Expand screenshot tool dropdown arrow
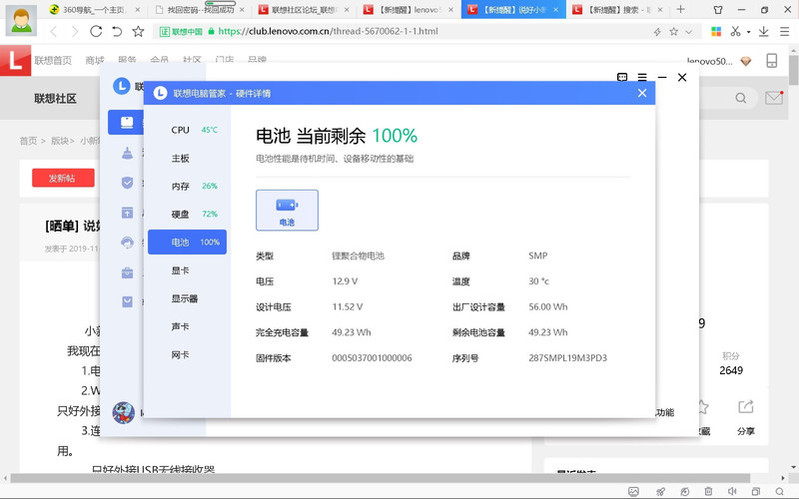This screenshot has width=799, height=499. pos(749,32)
